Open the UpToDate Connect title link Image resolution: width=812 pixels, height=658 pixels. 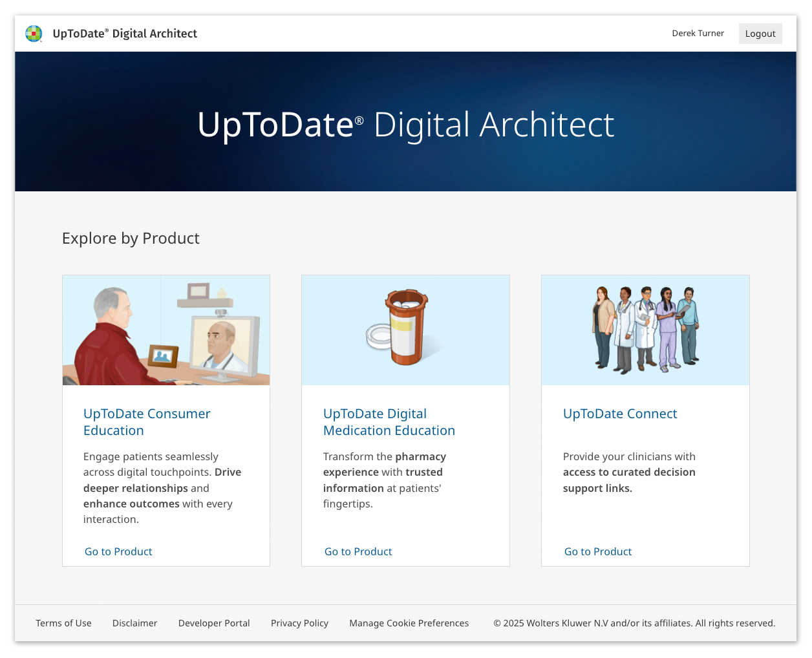point(620,414)
